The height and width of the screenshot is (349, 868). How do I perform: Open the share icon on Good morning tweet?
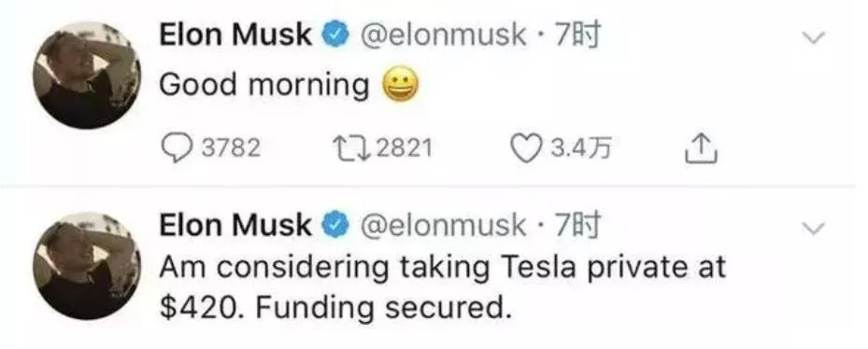point(702,148)
